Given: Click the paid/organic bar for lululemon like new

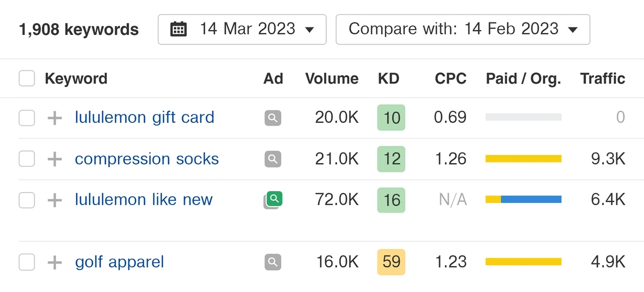Looking at the screenshot, I should coord(523,200).
